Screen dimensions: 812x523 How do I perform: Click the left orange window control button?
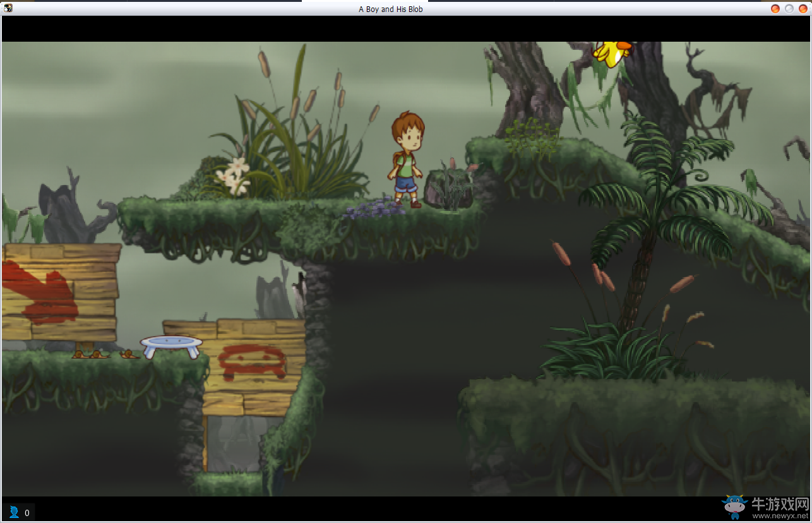(x=775, y=9)
